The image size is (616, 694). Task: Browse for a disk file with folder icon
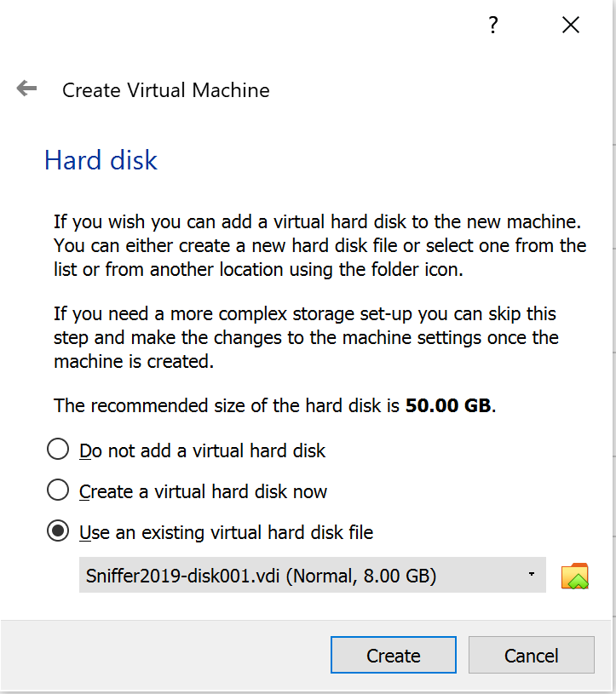click(x=575, y=576)
